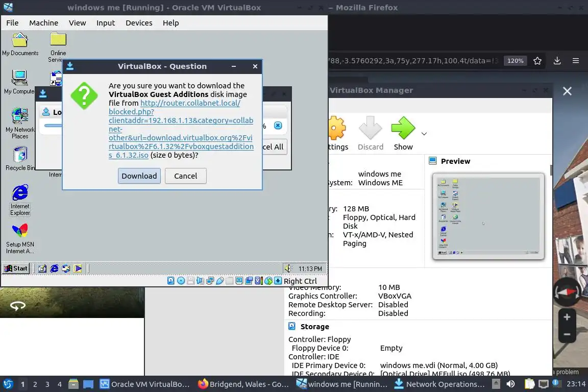This screenshot has height=392, width=588.
Task: Click the Street View rotate arrow icon
Action: point(18,306)
